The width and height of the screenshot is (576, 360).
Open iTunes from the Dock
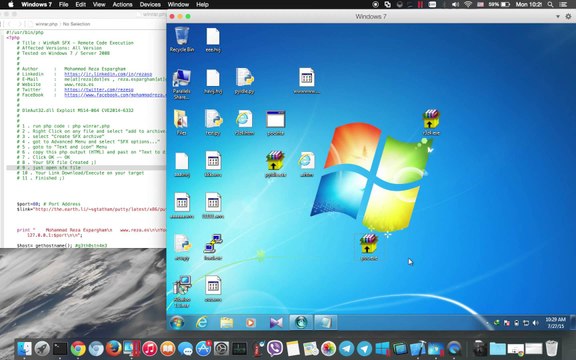tap(150, 348)
